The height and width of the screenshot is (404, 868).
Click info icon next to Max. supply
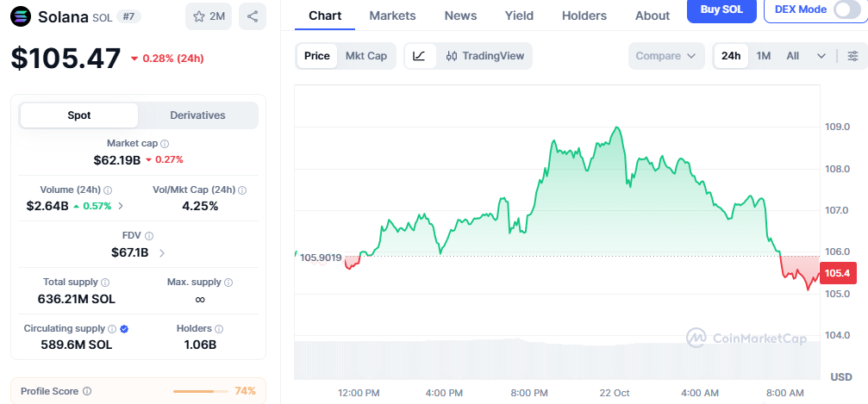[228, 283]
